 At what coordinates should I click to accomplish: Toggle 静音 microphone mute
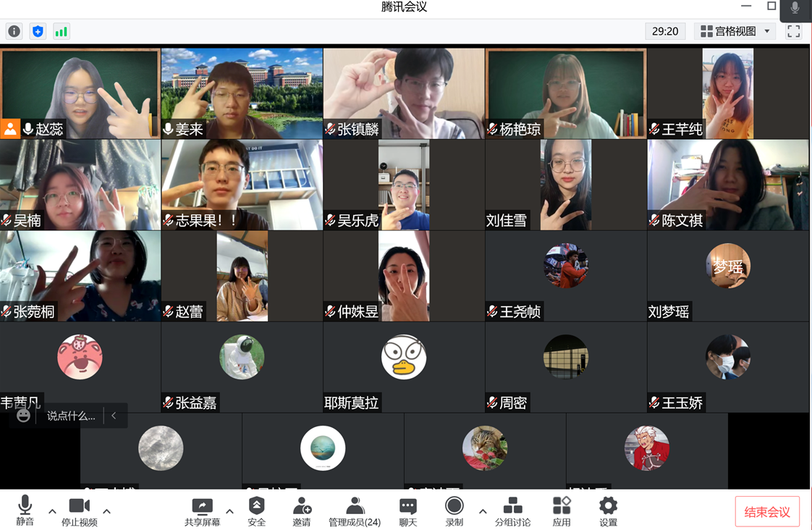point(25,511)
